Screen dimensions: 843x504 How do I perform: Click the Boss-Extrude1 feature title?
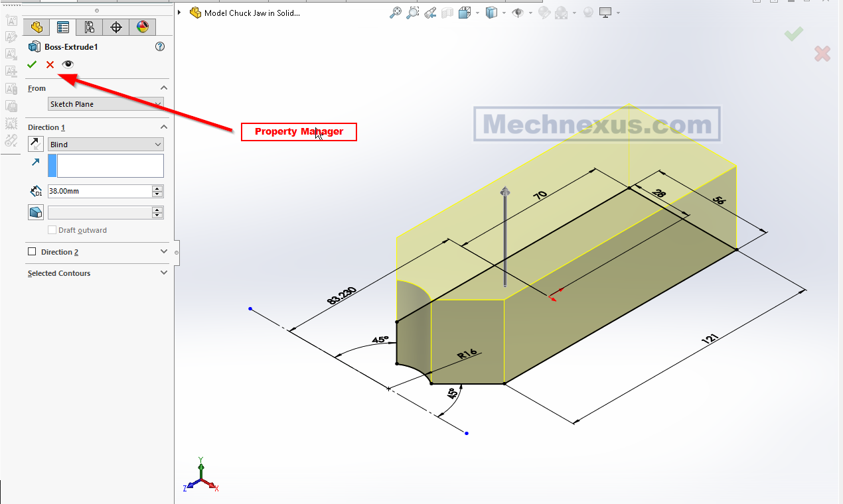tap(71, 46)
